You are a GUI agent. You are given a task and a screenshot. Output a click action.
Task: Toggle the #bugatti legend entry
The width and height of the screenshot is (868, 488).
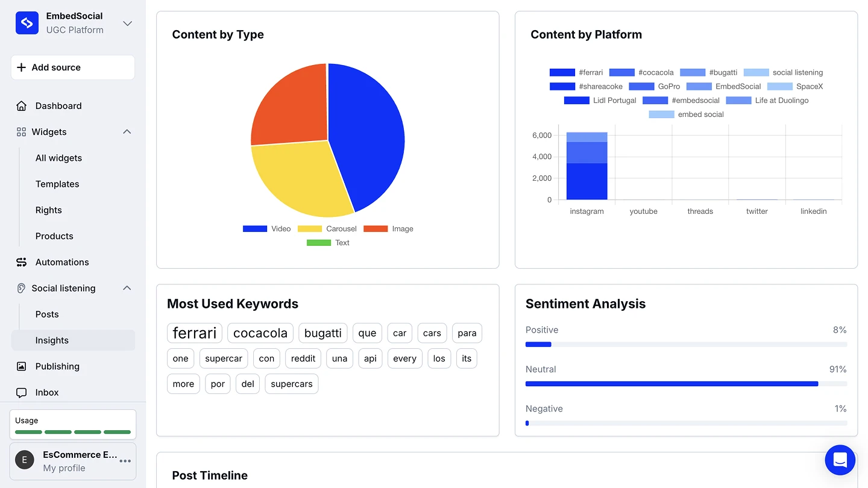(709, 72)
